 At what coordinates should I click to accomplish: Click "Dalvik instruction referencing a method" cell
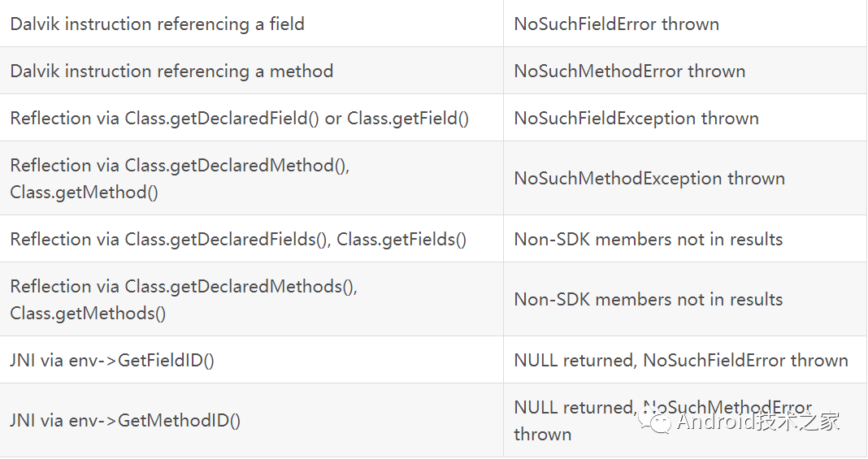(x=171, y=71)
